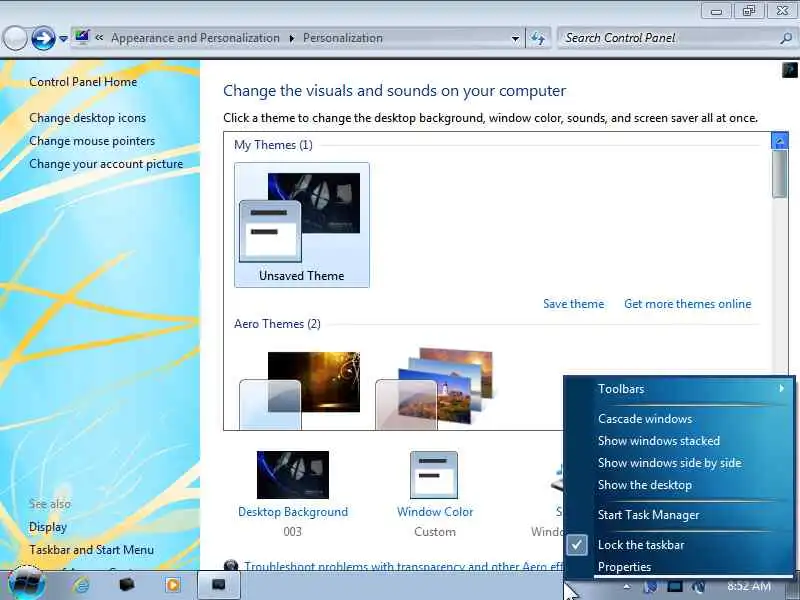Click the Back navigation arrow button

(x=15, y=38)
